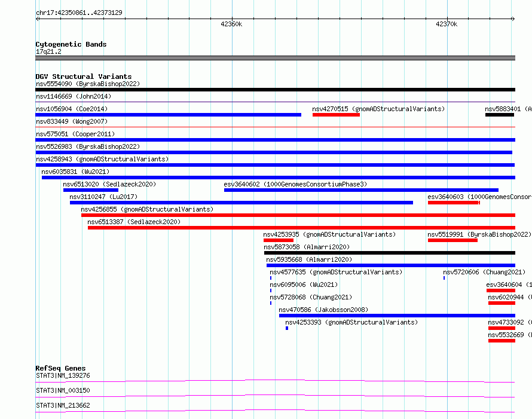Select nsv4253935 (gnomADStructuralVariants) label
The width and height of the screenshot is (532, 419).
[x=329, y=234]
